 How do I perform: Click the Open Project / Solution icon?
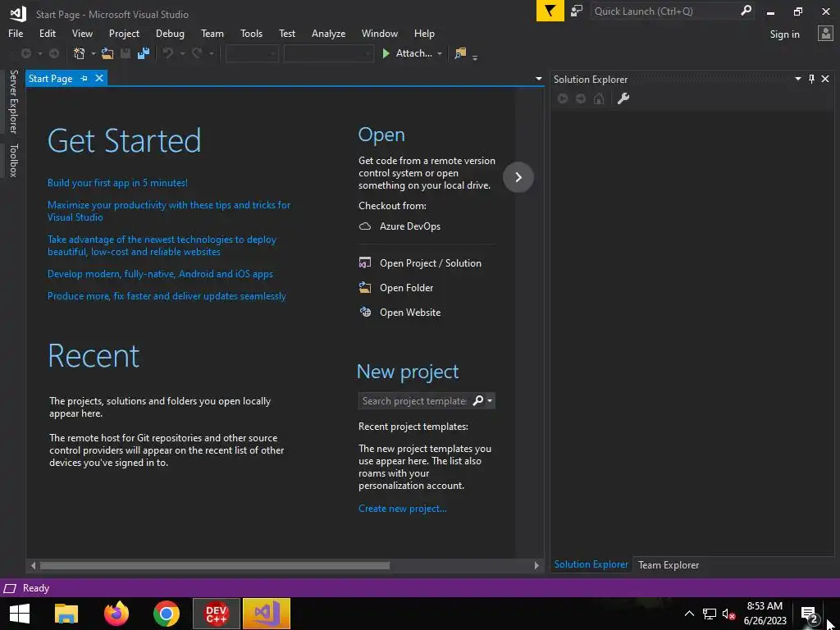(365, 263)
